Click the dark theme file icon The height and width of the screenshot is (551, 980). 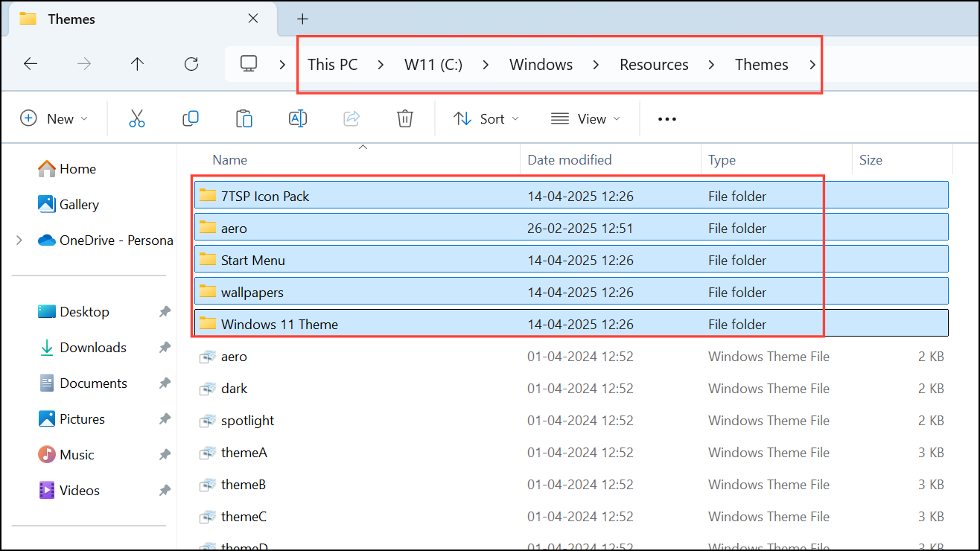click(x=207, y=389)
